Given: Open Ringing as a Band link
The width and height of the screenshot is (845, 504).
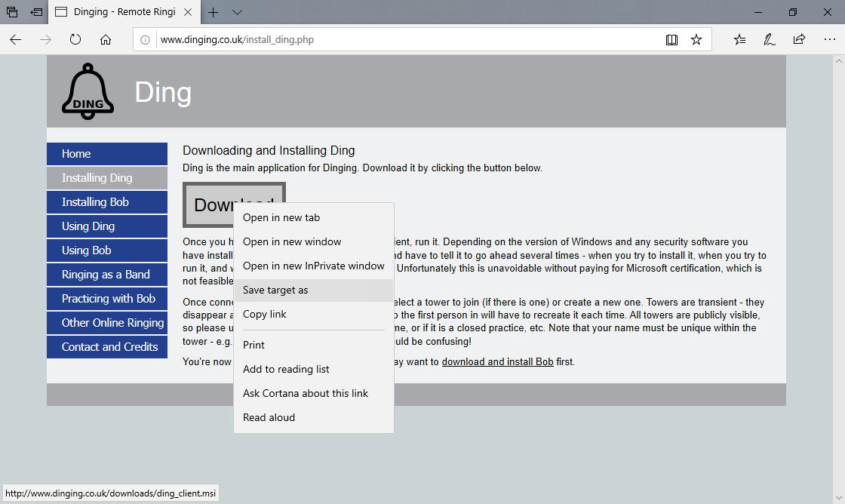Looking at the screenshot, I should [107, 275].
